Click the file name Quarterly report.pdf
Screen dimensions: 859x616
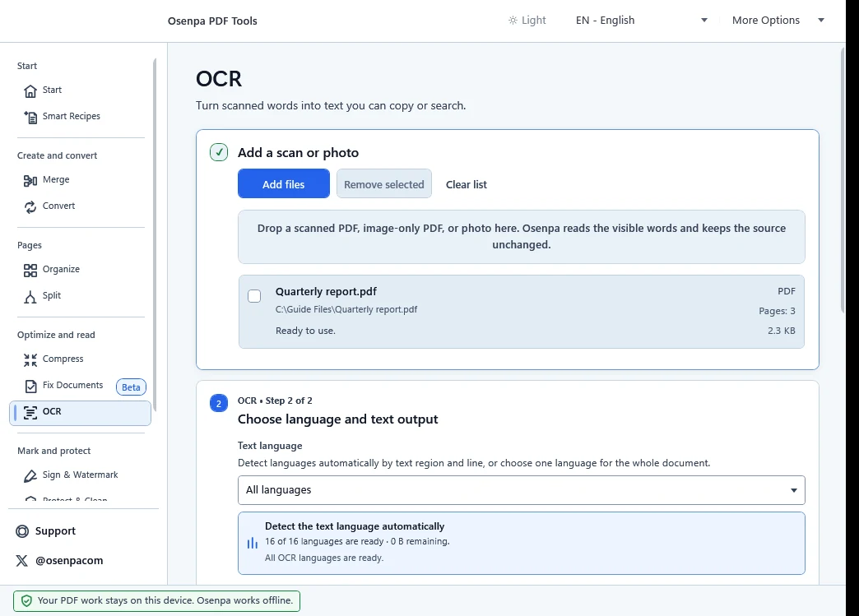(x=326, y=291)
